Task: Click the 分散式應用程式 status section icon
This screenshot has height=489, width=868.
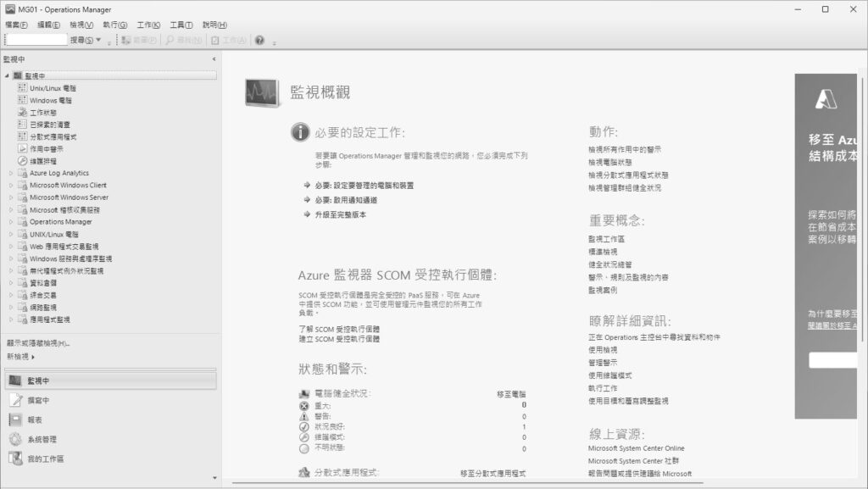Action: [x=304, y=472]
